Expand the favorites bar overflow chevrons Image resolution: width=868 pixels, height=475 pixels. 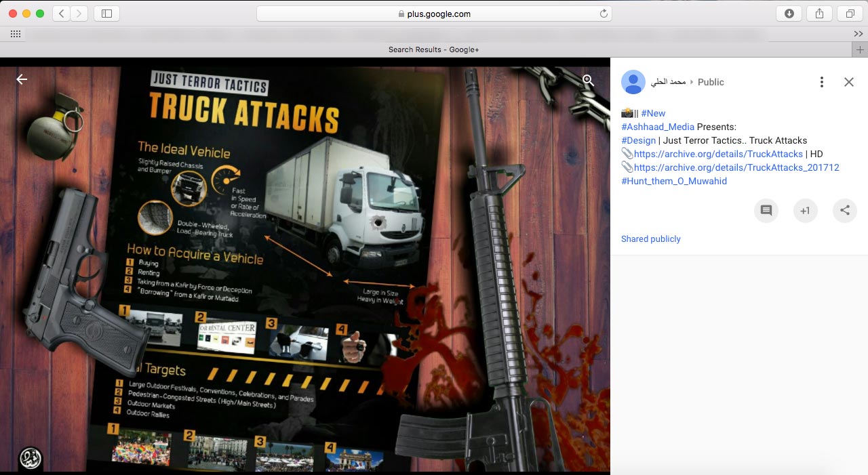858,33
